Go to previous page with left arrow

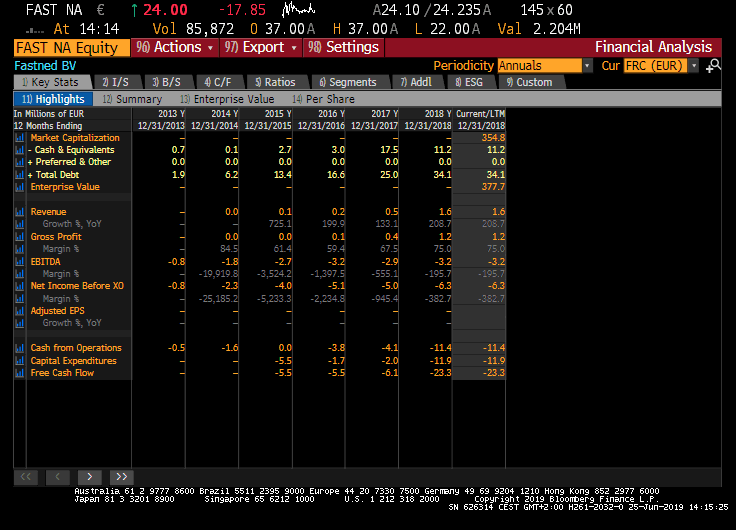(x=58, y=477)
